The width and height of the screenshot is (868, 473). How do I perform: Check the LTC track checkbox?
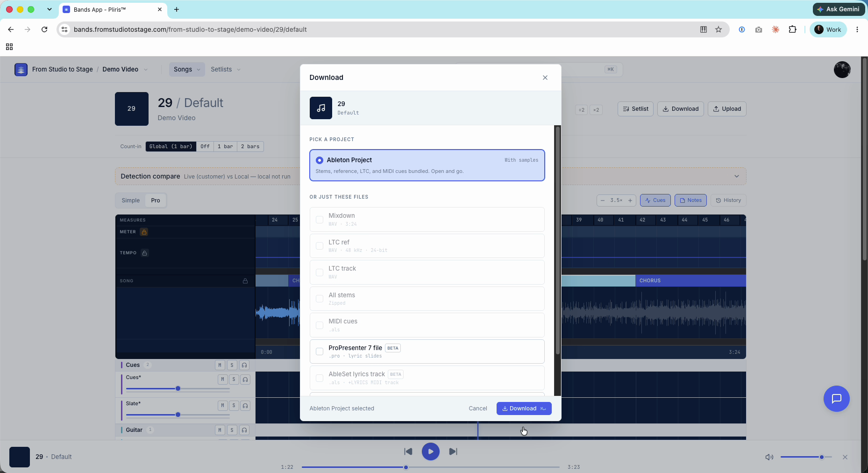pyautogui.click(x=320, y=272)
